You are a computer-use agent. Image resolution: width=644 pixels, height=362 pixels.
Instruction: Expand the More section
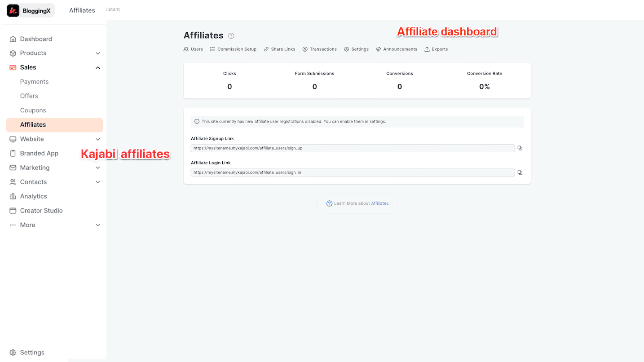click(x=98, y=225)
